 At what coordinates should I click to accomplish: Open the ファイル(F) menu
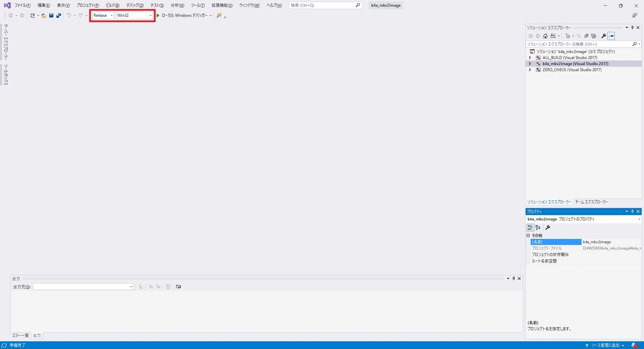tap(23, 5)
